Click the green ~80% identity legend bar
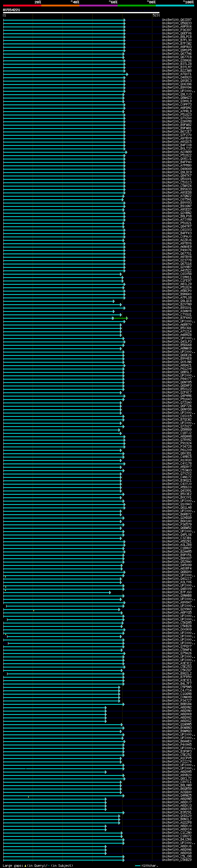The height and width of the screenshot is (868, 197). click(137, 6)
